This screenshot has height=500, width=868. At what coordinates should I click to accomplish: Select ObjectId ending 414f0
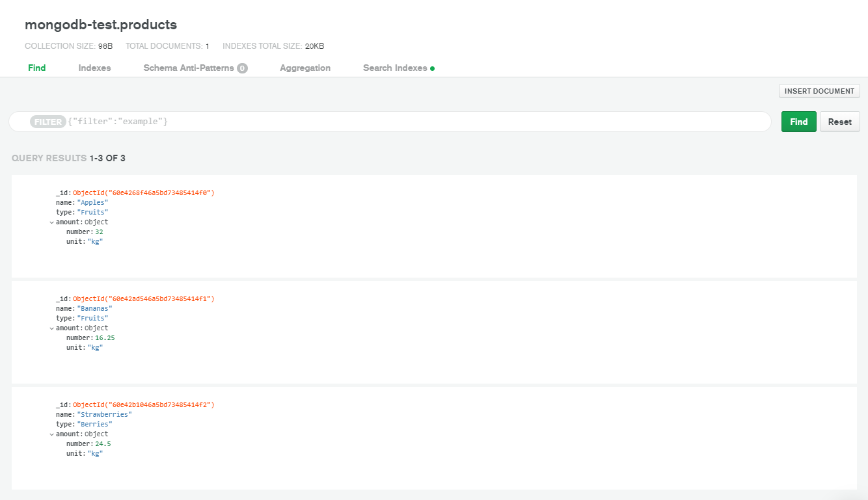(144, 192)
